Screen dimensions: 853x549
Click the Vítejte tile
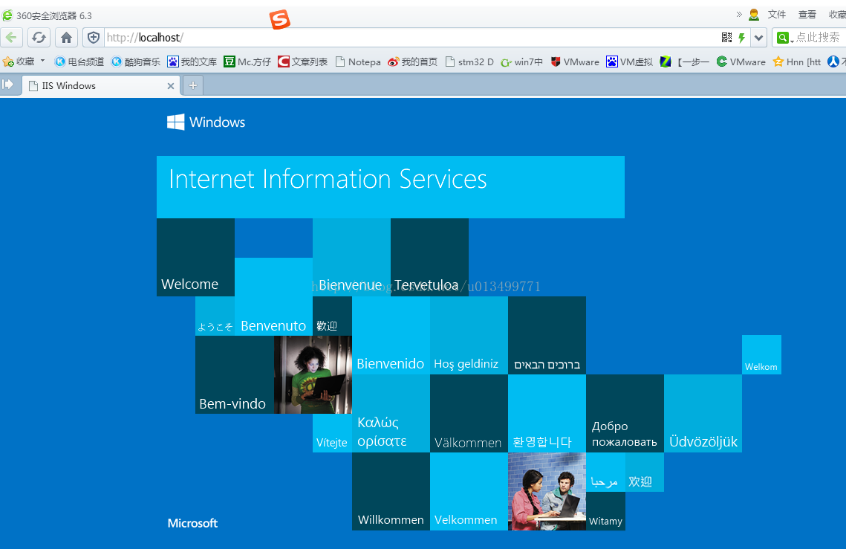332,433
